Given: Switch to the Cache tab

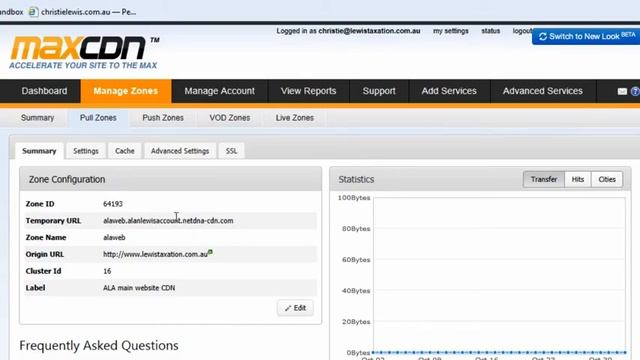Looking at the screenshot, I should pyautogui.click(x=125, y=151).
